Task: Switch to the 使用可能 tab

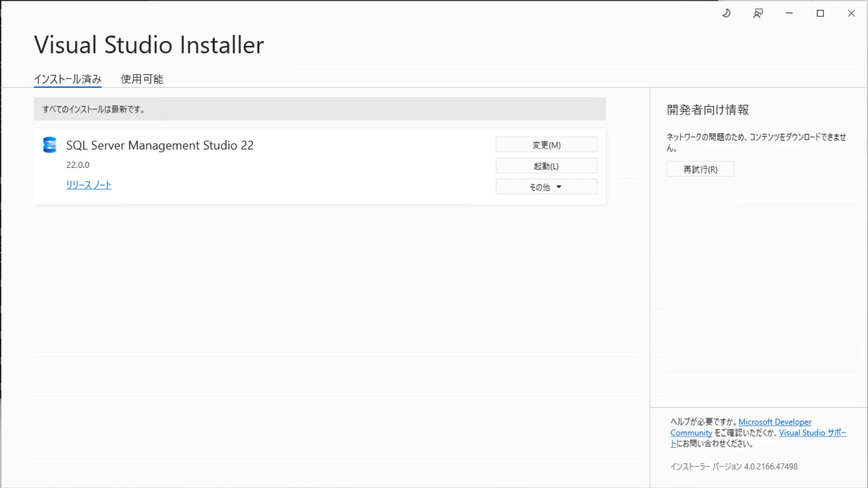Action: pyautogui.click(x=142, y=79)
